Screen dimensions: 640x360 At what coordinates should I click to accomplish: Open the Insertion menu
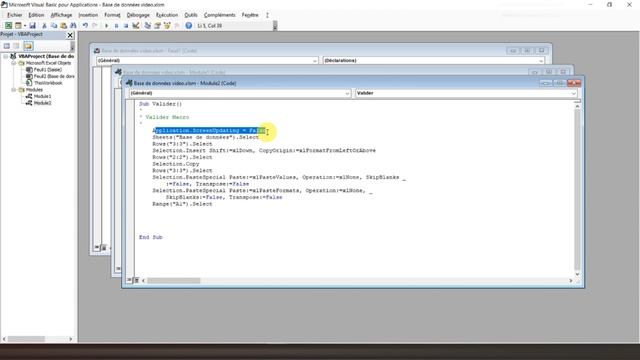(x=88, y=15)
